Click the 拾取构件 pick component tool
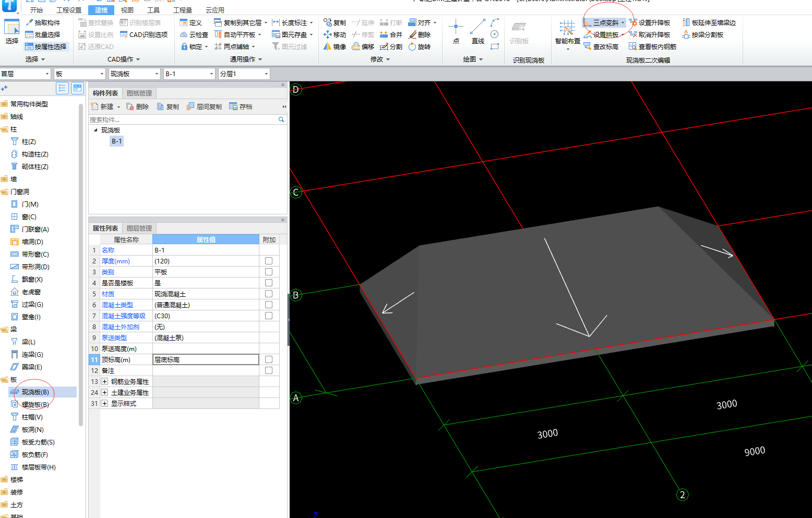 (43, 22)
